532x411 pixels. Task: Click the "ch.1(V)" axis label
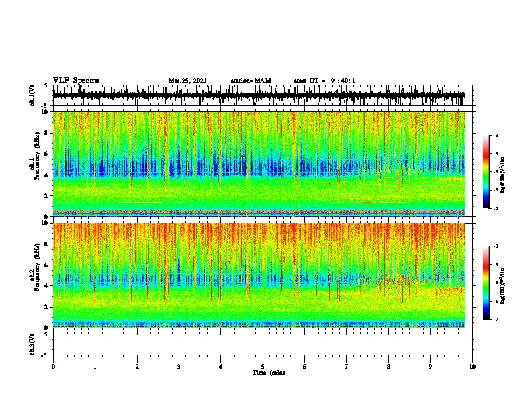pos(32,95)
